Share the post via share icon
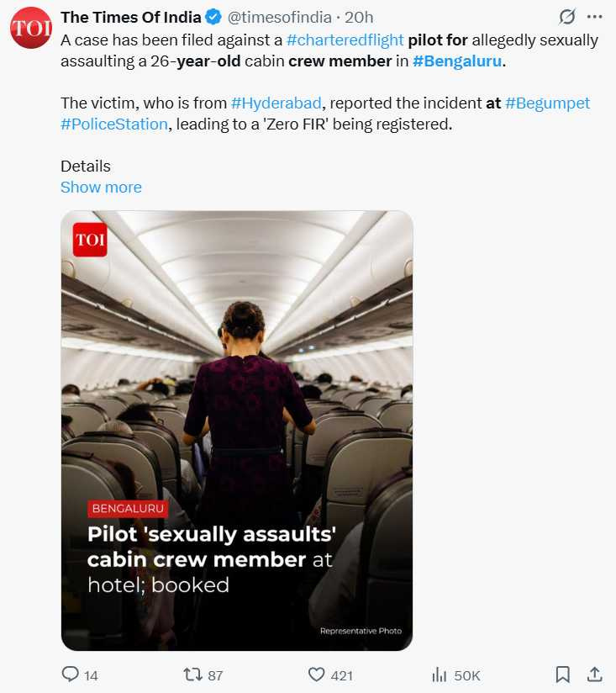The height and width of the screenshot is (693, 616). pos(594,674)
